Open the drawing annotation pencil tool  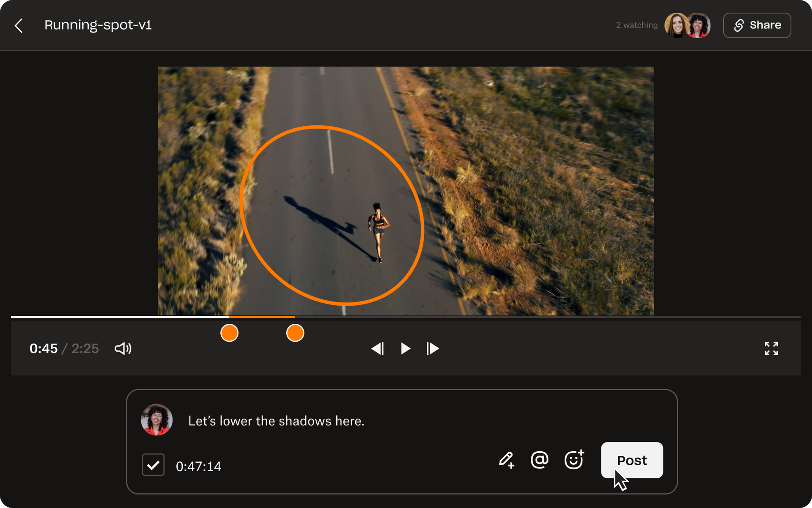506,460
